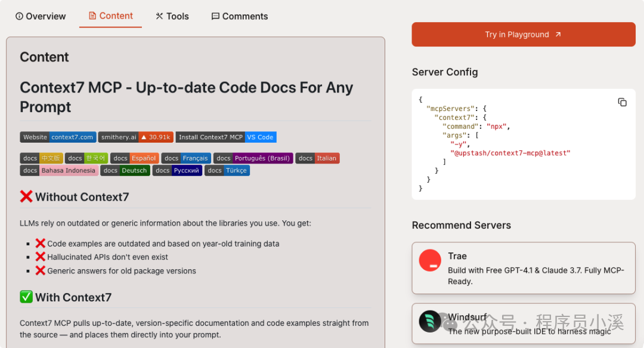Viewport: 644px width, 348px height.
Task: Open the Tools tab
Action: [x=172, y=16]
